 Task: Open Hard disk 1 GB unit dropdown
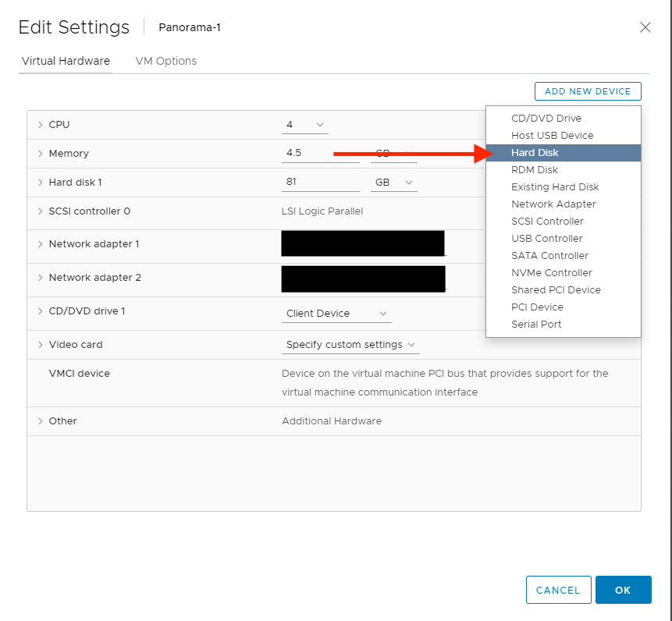tap(394, 183)
